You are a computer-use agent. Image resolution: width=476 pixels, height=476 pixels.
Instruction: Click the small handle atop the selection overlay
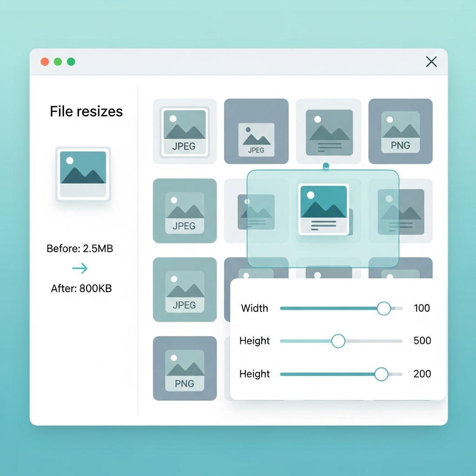[x=325, y=165]
